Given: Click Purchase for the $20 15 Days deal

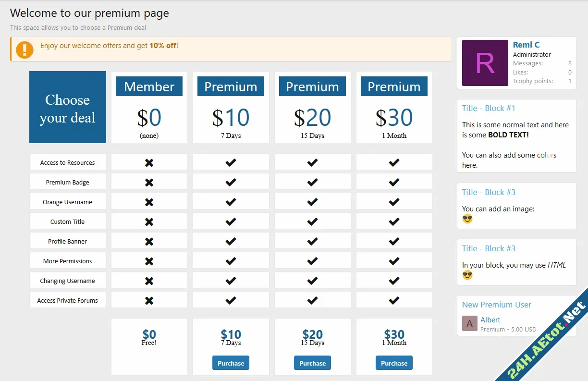Looking at the screenshot, I should pyautogui.click(x=312, y=363).
